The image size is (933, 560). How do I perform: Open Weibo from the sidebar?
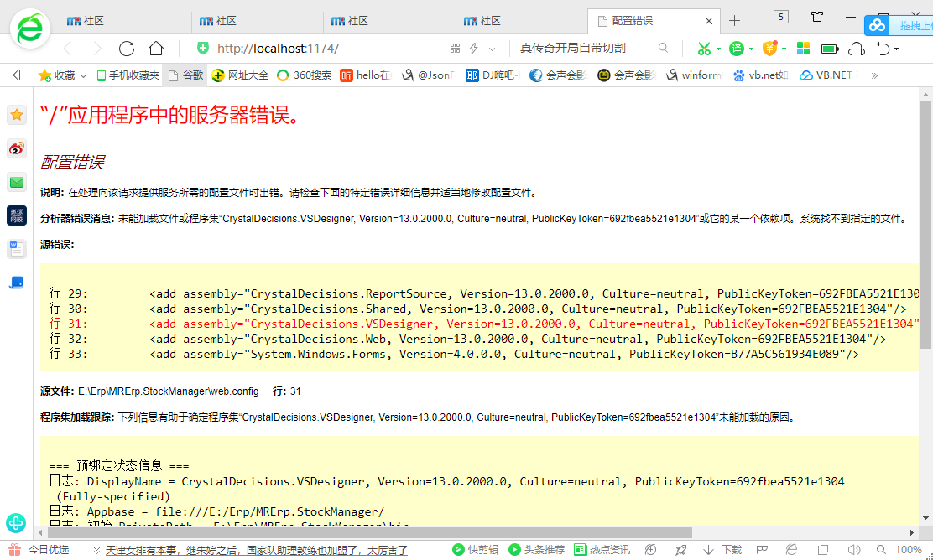17,148
